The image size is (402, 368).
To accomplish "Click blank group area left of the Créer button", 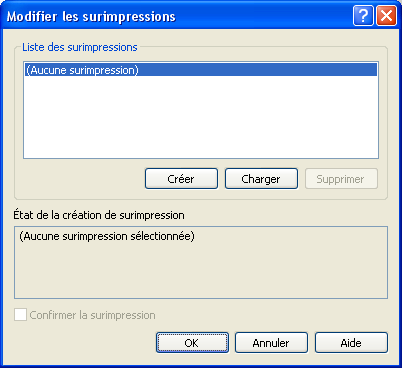I will click(80, 179).
